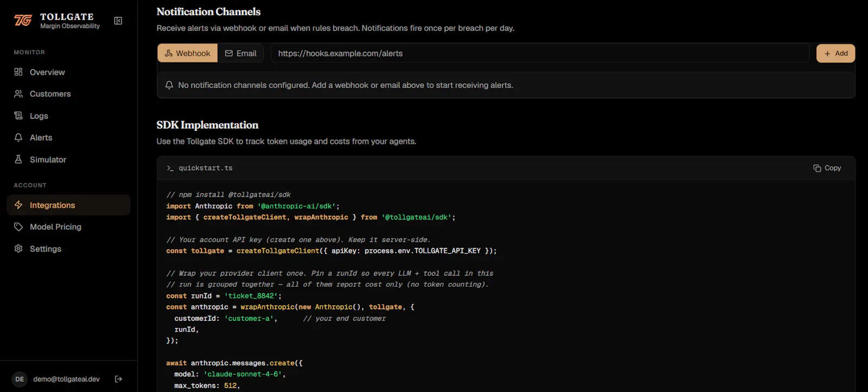Focus the webhook URL input field
Viewport: 868px width, 392px height.
pyautogui.click(x=540, y=53)
